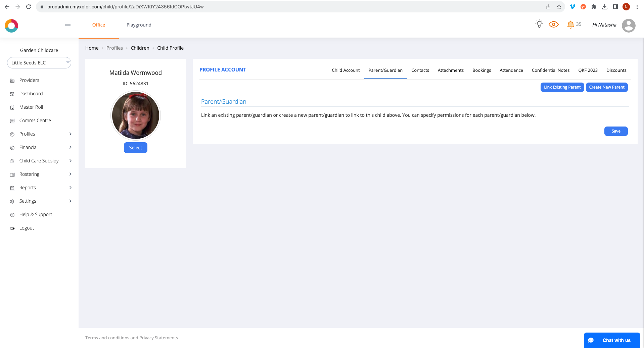Click Select under the child photo
Image resolution: width=644 pixels, height=348 pixels.
(x=135, y=148)
